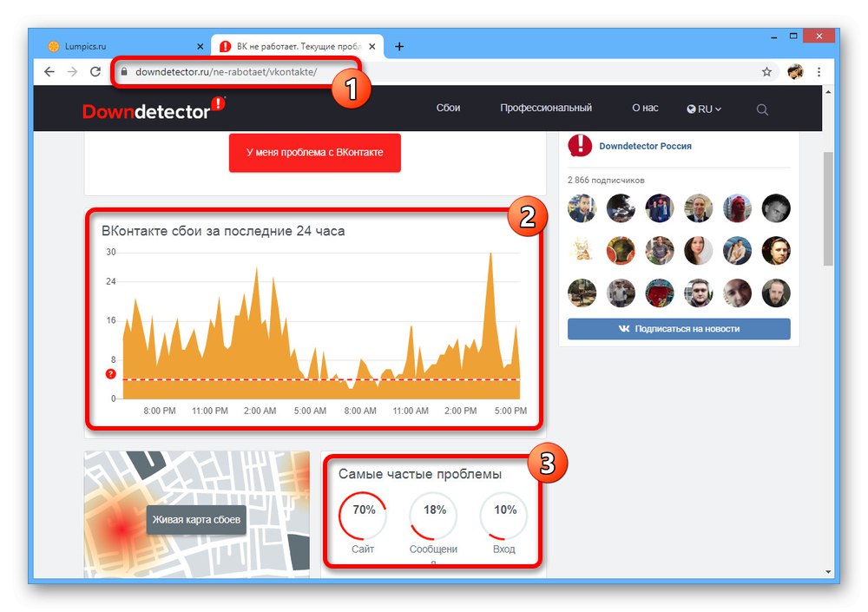
Task: Click the page vertical scrollbar thumb
Action: tap(828, 209)
